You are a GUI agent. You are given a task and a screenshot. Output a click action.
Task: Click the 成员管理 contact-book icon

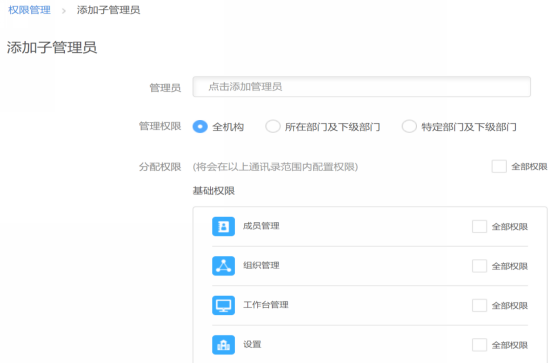click(x=223, y=226)
